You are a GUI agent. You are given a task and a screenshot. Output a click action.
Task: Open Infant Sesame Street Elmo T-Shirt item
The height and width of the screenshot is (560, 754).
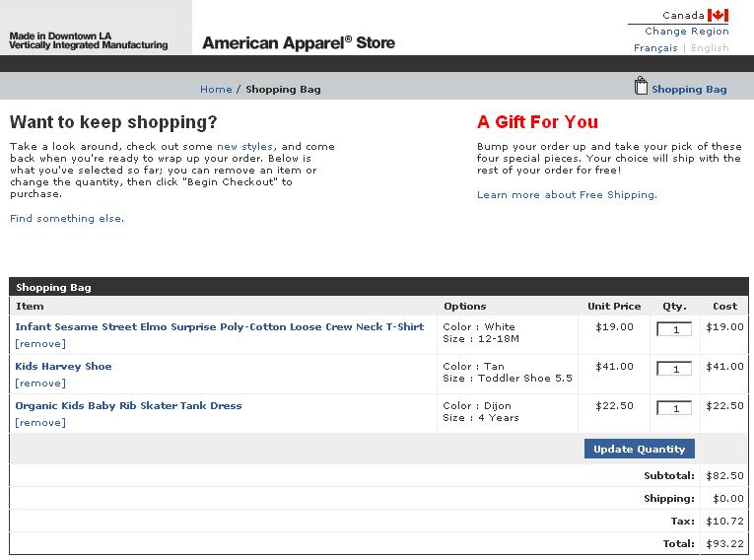coord(220,326)
